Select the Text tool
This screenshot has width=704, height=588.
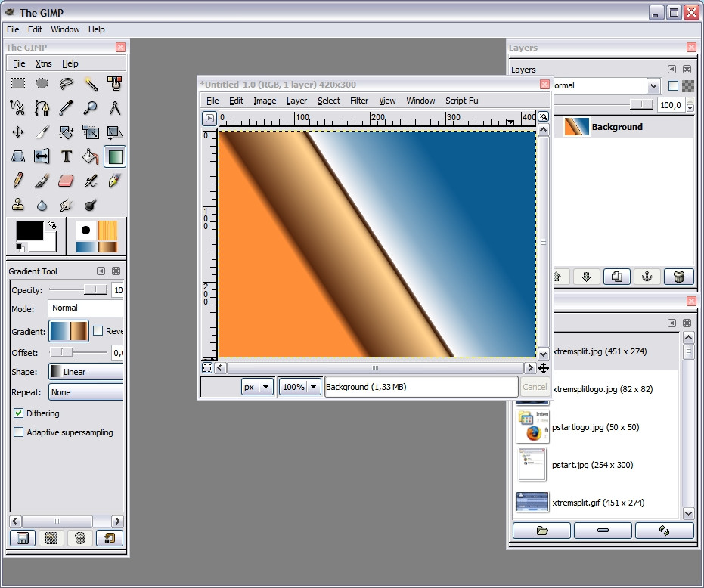click(67, 156)
